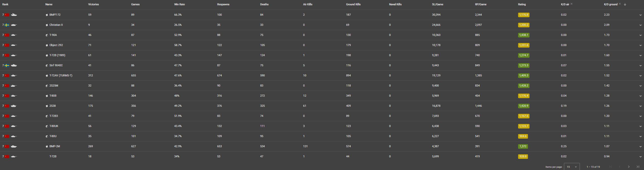
Task: Clear the K/D ground sort with its X icon
Action: (x=620, y=4)
